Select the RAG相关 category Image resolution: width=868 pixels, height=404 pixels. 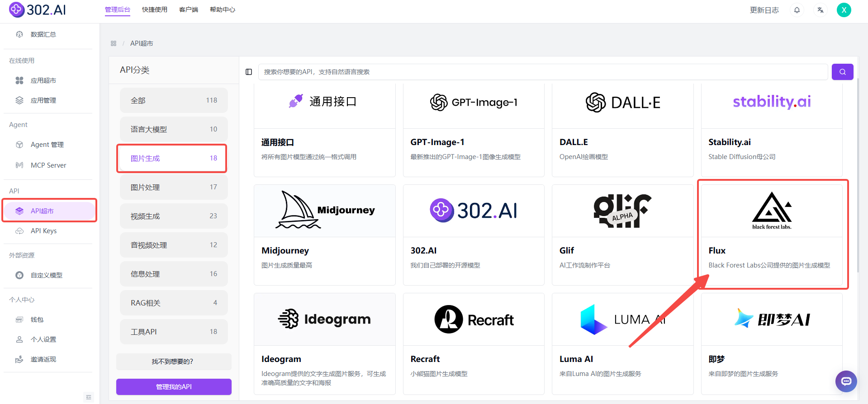click(x=174, y=303)
